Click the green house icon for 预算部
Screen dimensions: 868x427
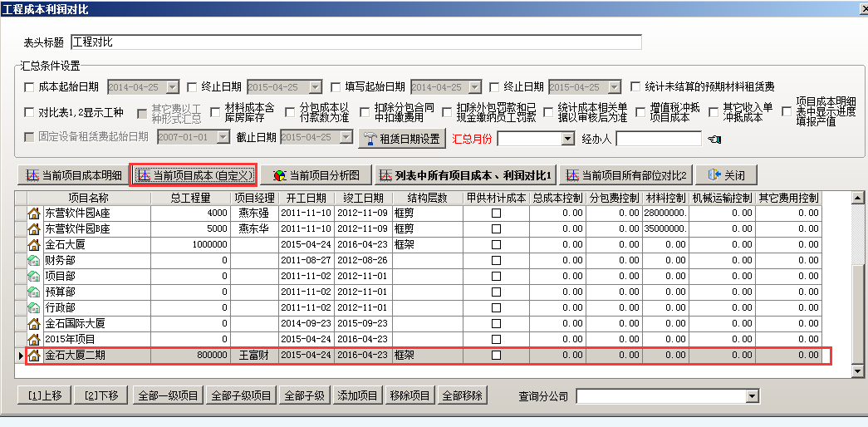[34, 292]
